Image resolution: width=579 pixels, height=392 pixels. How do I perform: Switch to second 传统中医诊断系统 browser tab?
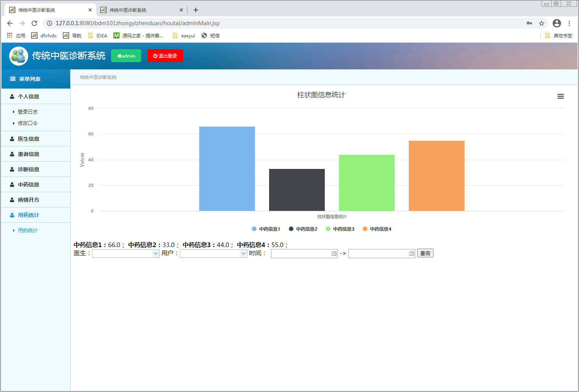tap(142, 10)
